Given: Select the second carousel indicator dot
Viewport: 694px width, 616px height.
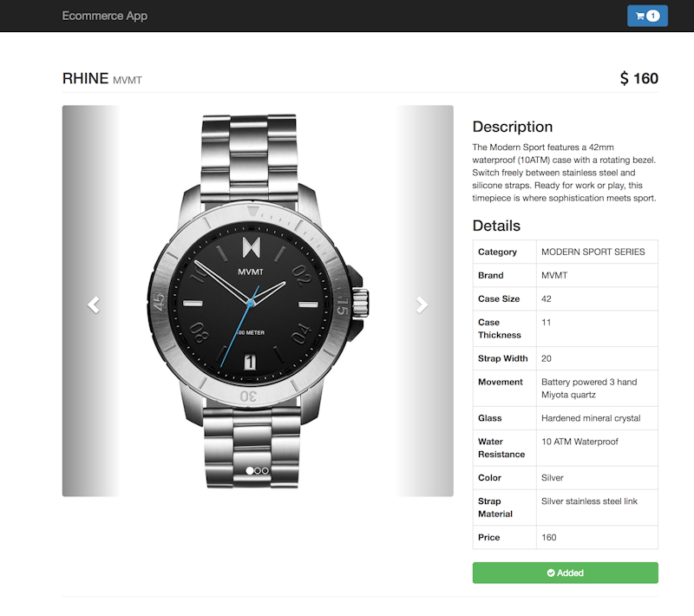Looking at the screenshot, I should coord(258,471).
